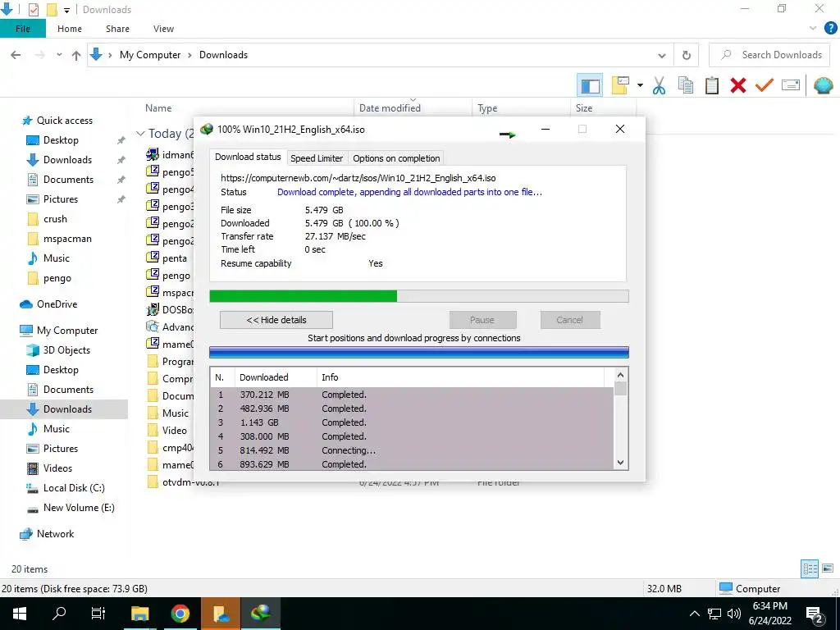The image size is (840, 630).
Task: Click the Cut scissors icon
Action: 659,85
